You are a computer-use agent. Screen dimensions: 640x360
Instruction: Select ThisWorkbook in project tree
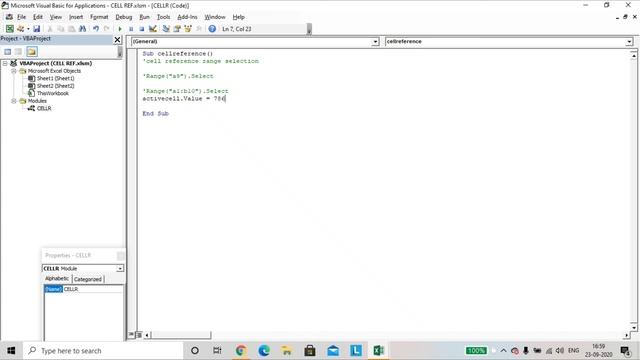(x=53, y=93)
